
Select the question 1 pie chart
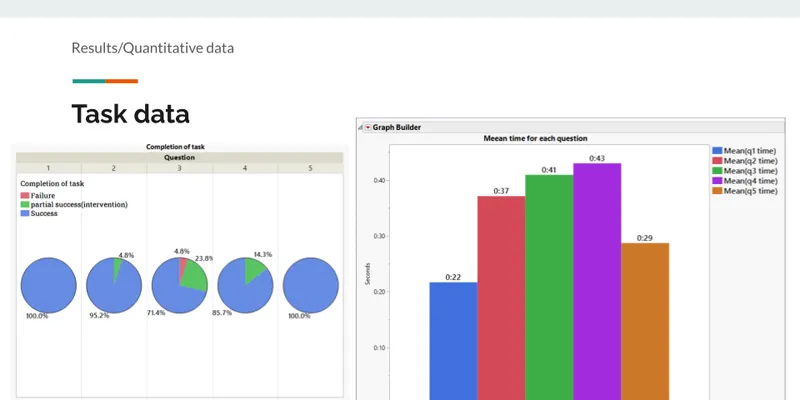48,285
